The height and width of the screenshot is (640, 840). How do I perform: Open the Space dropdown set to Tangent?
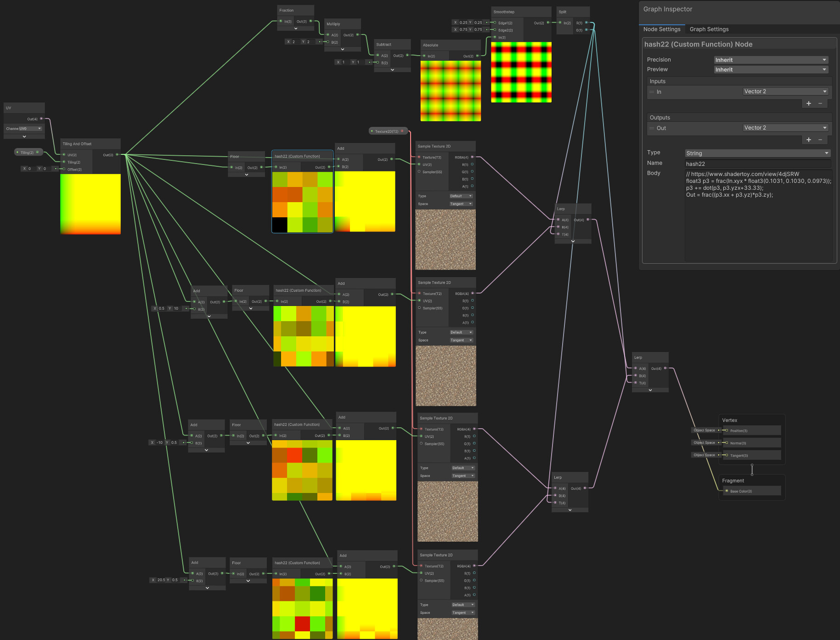(x=461, y=204)
